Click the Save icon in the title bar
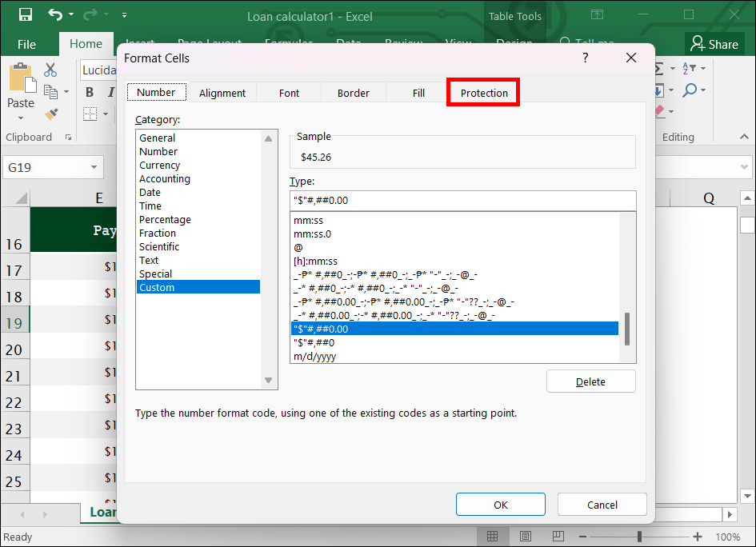The height and width of the screenshot is (547, 756). point(25,15)
